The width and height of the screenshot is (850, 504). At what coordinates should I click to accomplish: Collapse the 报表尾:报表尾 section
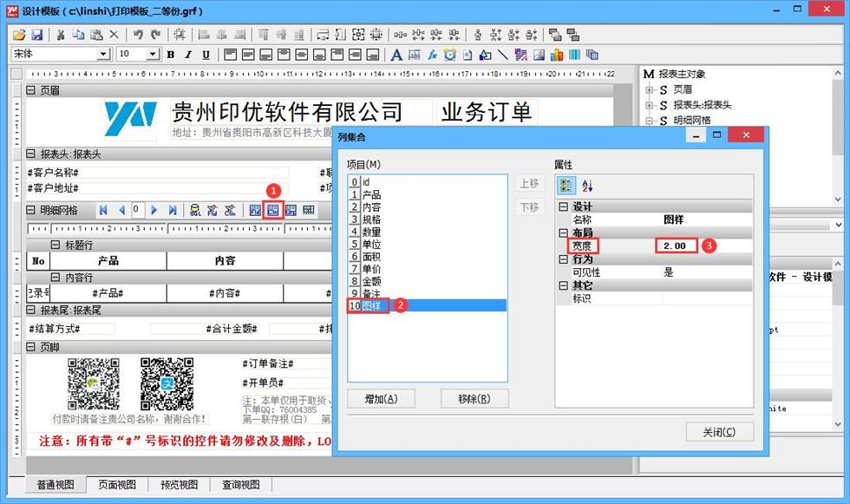pos(31,310)
